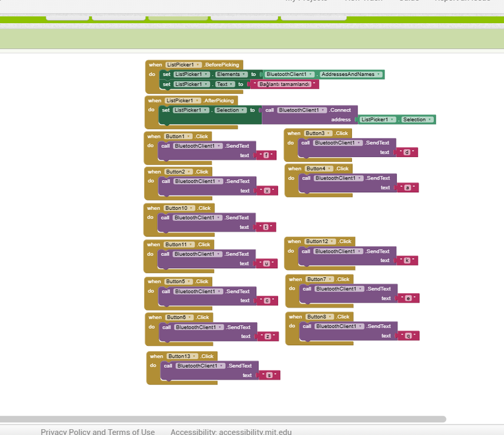Open BluetoothClient1 dropdown in Button10 SendText block

(x=198, y=218)
